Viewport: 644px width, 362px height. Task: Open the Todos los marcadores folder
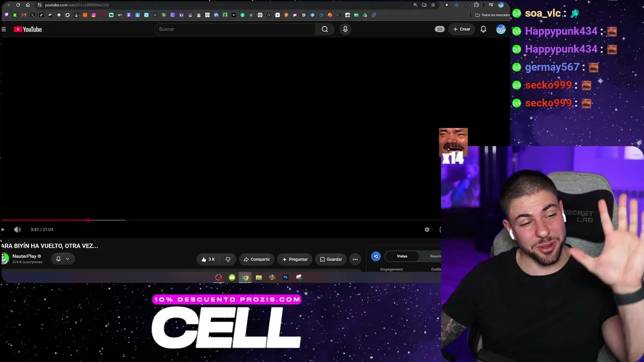493,15
